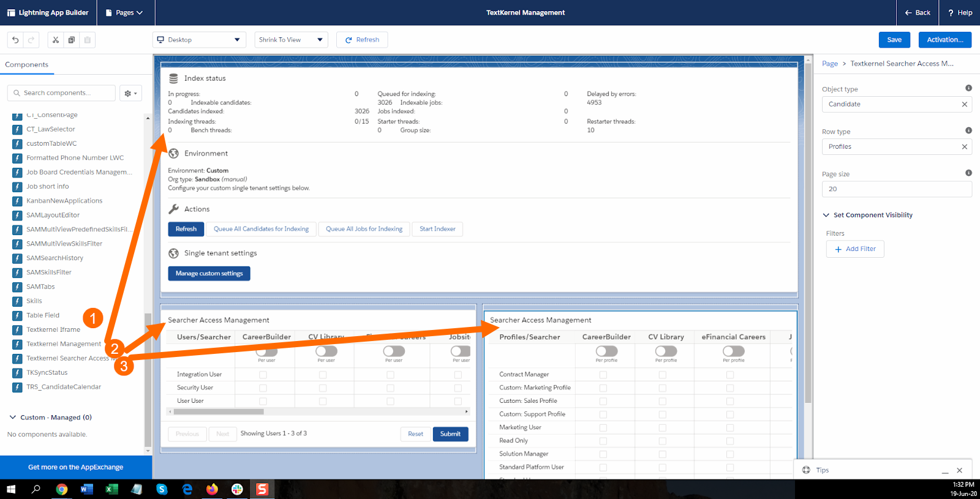This screenshot has height=499, width=980.
Task: Click Page breadcrumb link
Action: coord(830,64)
